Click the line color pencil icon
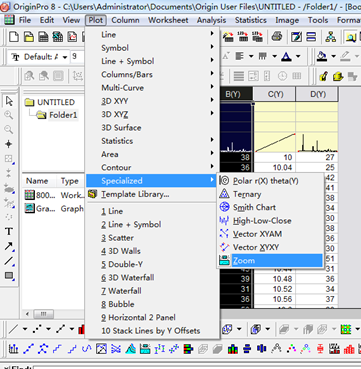The height and width of the screenshot is (369, 361). click(x=345, y=57)
